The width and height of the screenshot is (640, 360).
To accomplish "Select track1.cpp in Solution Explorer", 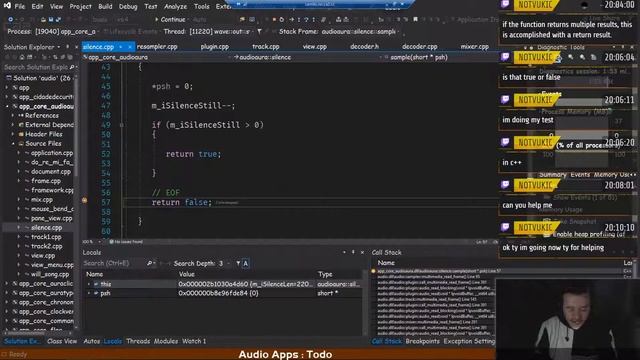I will (x=46, y=237).
